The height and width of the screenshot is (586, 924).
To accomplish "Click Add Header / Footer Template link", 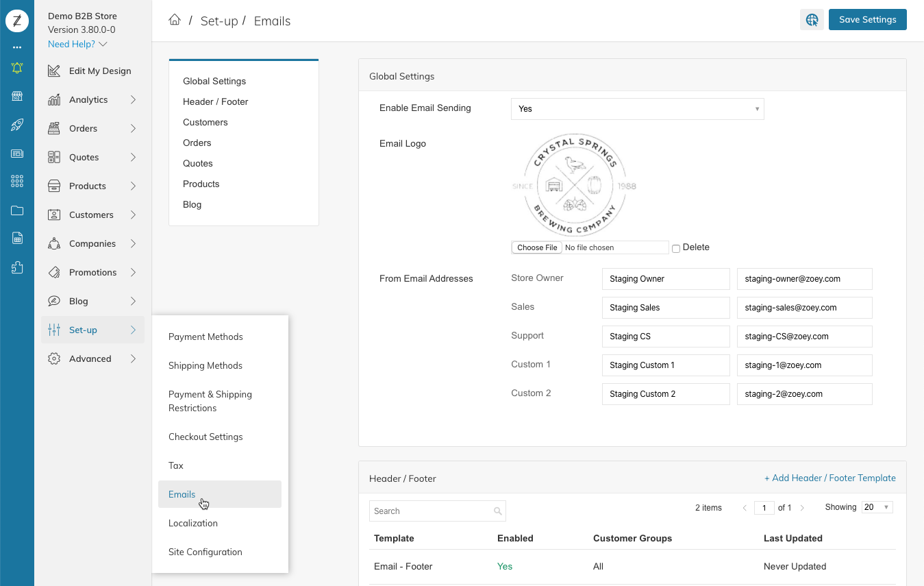I will click(830, 478).
